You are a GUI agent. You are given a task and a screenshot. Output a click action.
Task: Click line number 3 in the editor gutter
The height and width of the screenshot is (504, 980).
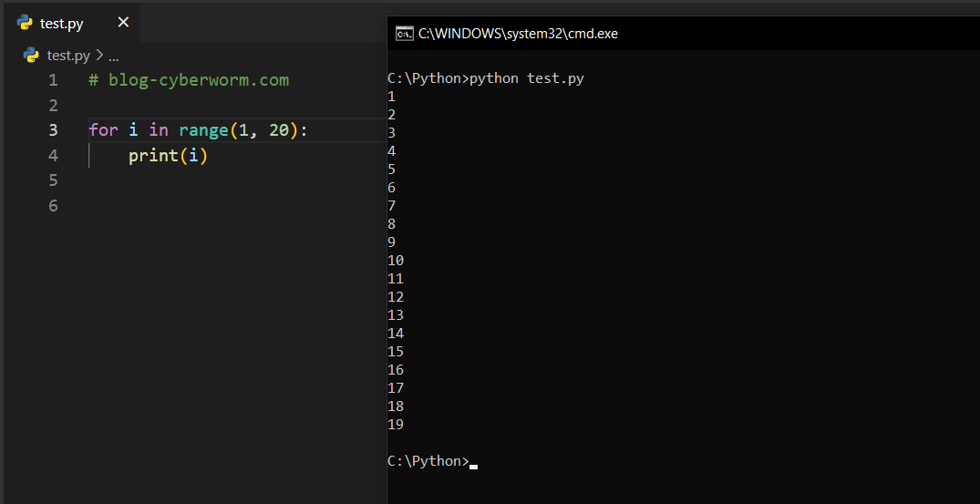click(53, 130)
